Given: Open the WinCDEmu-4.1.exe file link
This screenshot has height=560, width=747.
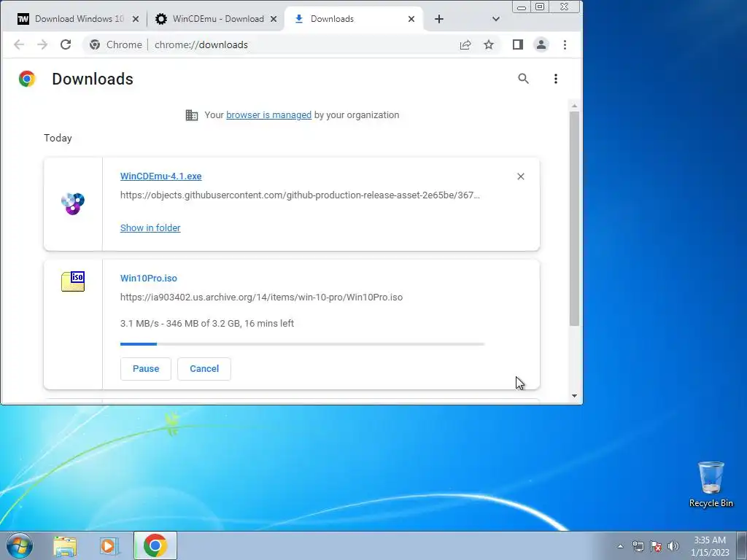Looking at the screenshot, I should (x=161, y=176).
